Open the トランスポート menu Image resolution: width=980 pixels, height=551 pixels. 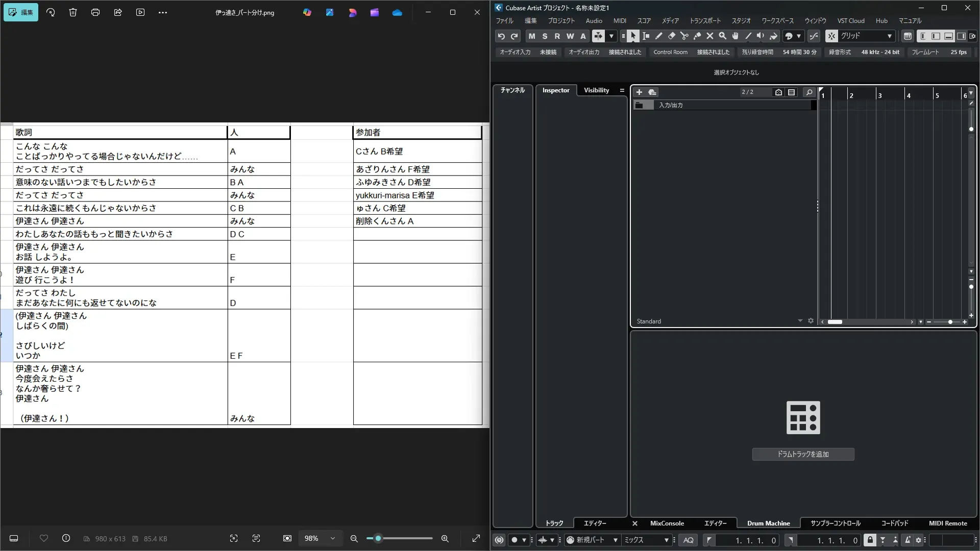coord(705,21)
